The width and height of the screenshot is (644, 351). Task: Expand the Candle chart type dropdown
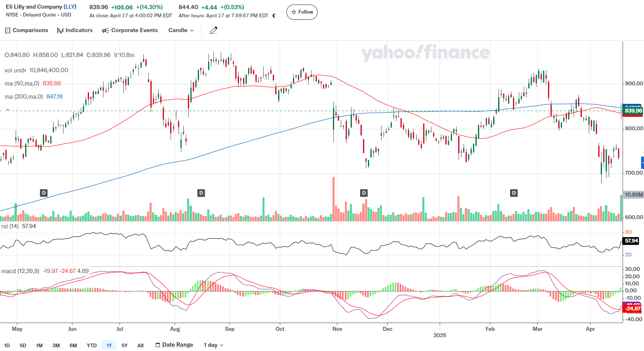(x=181, y=30)
